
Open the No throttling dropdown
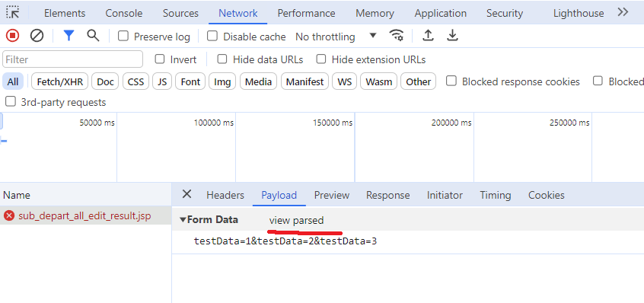tap(336, 37)
